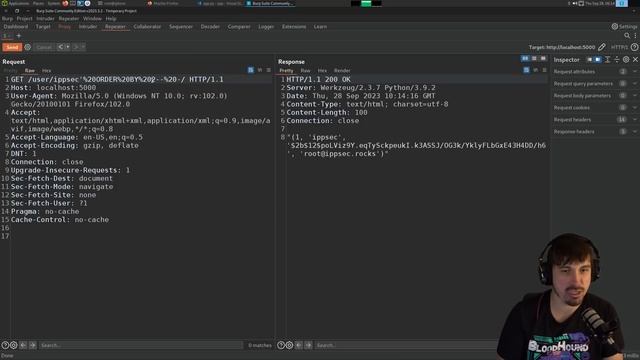
Task: Dock Inspector to the left icon
Action: point(589,60)
